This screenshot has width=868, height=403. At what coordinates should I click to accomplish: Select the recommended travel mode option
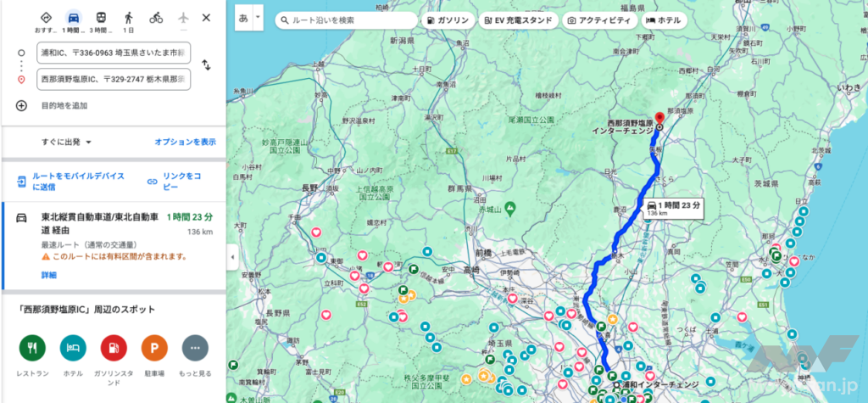[x=46, y=18]
